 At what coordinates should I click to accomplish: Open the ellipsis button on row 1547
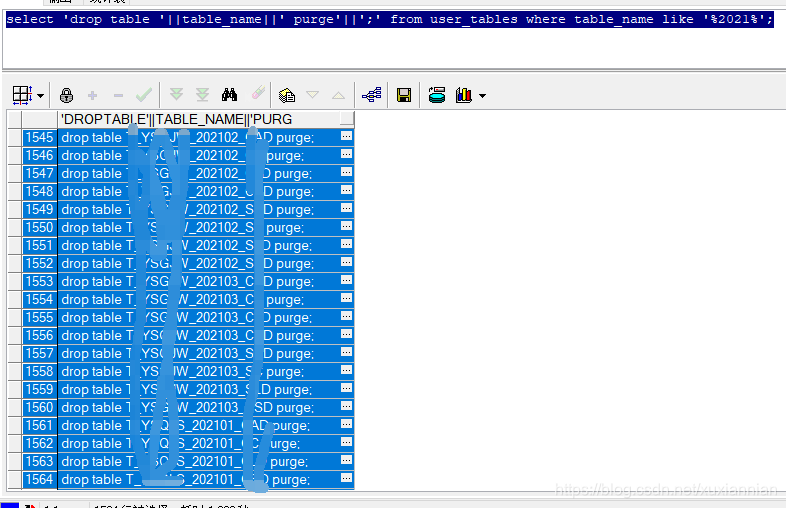(346, 172)
